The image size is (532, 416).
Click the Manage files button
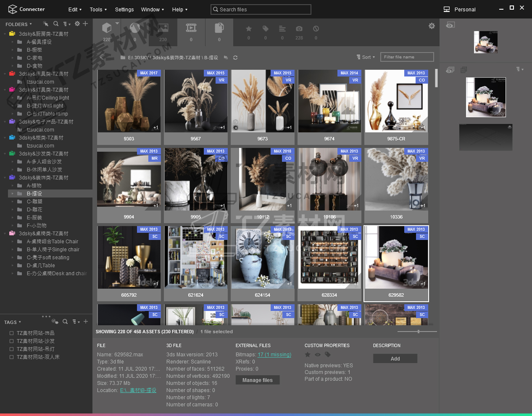(x=258, y=380)
